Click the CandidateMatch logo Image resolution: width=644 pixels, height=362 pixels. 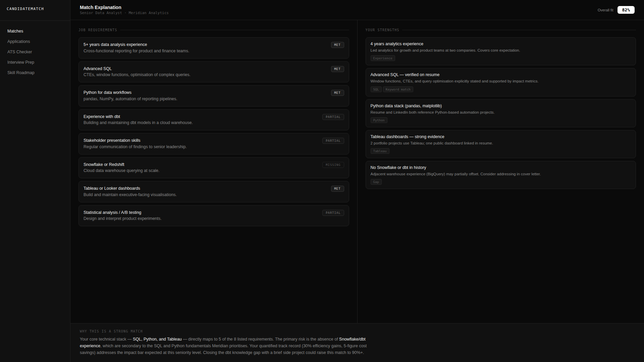tap(25, 9)
